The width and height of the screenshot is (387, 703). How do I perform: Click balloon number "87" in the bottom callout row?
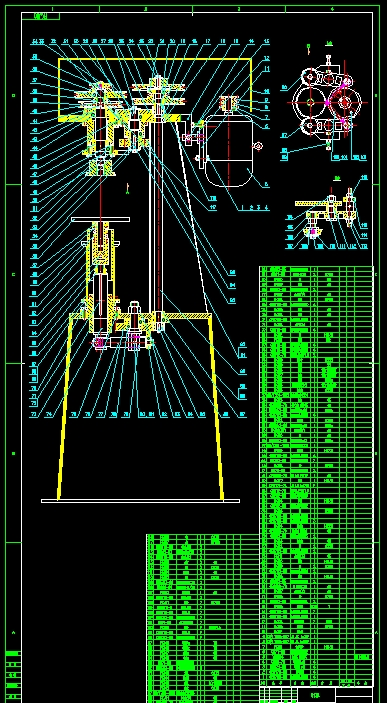point(242,415)
